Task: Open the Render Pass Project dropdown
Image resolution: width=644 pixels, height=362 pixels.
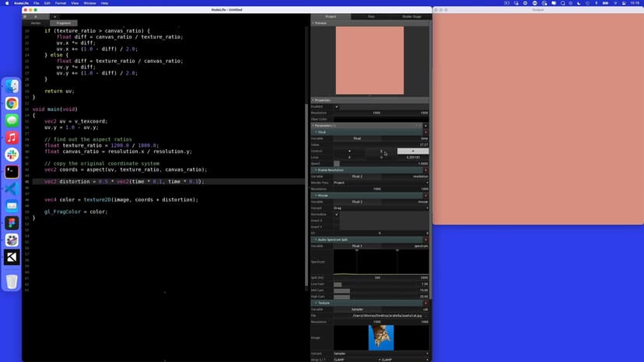Action: [x=381, y=183]
